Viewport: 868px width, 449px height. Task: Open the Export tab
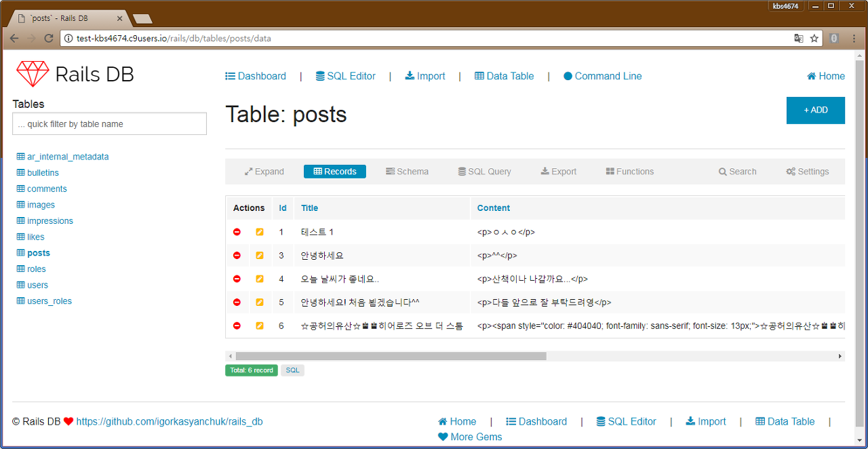[x=559, y=172]
